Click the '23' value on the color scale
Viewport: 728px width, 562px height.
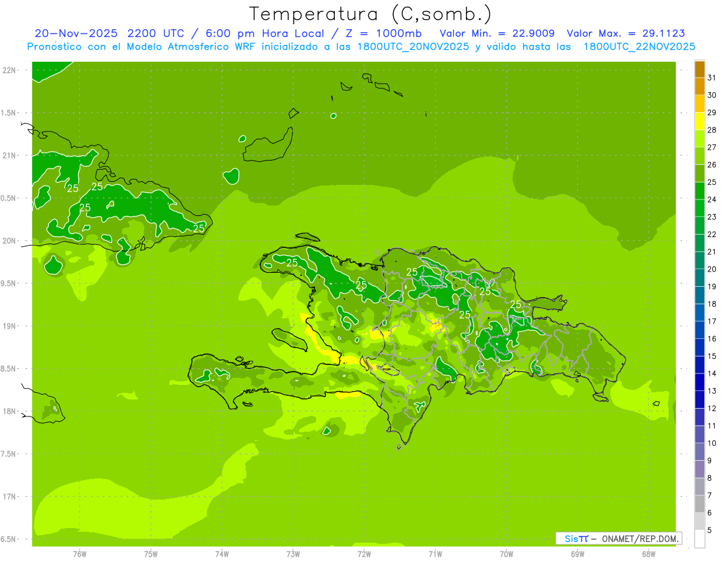coord(712,217)
